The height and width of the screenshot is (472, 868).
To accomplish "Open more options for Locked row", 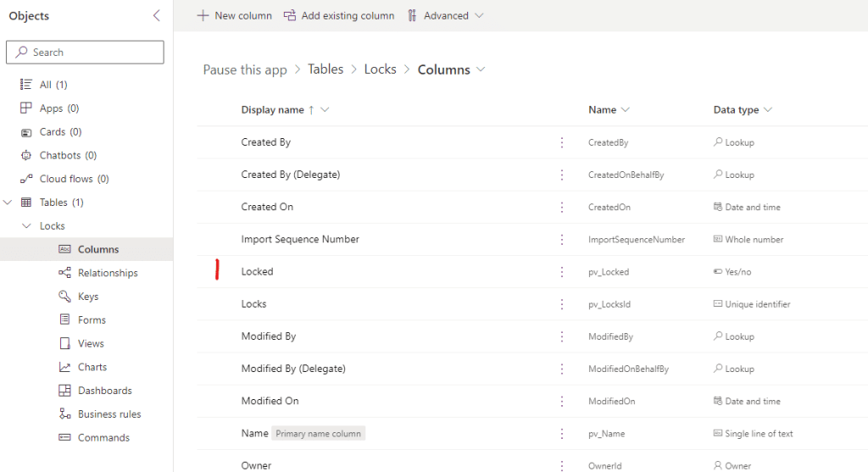I will tap(562, 272).
